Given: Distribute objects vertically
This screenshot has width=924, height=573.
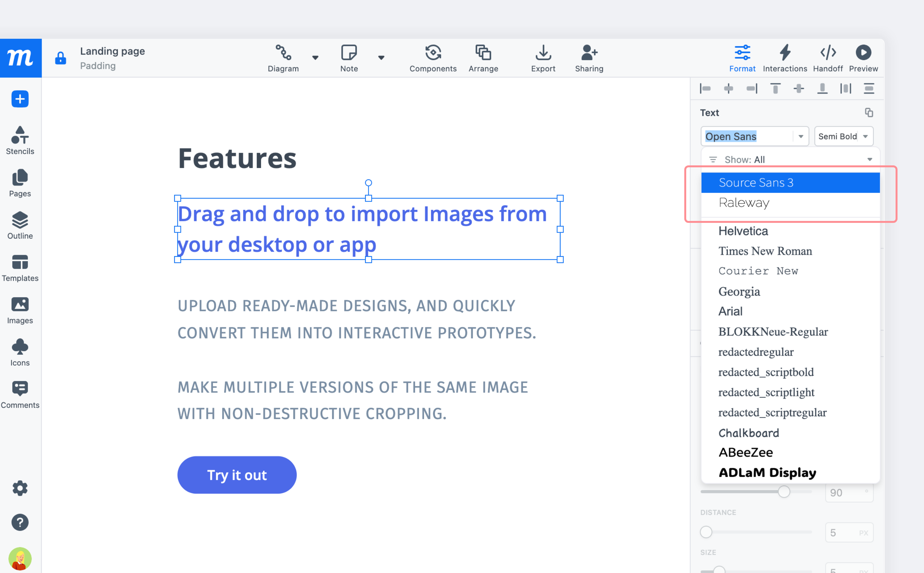Looking at the screenshot, I should click(869, 89).
